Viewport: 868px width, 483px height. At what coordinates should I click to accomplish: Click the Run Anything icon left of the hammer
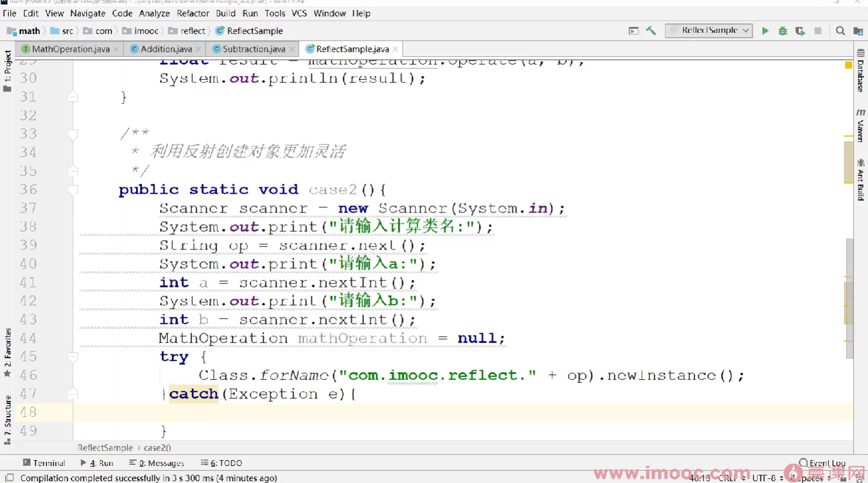point(634,31)
